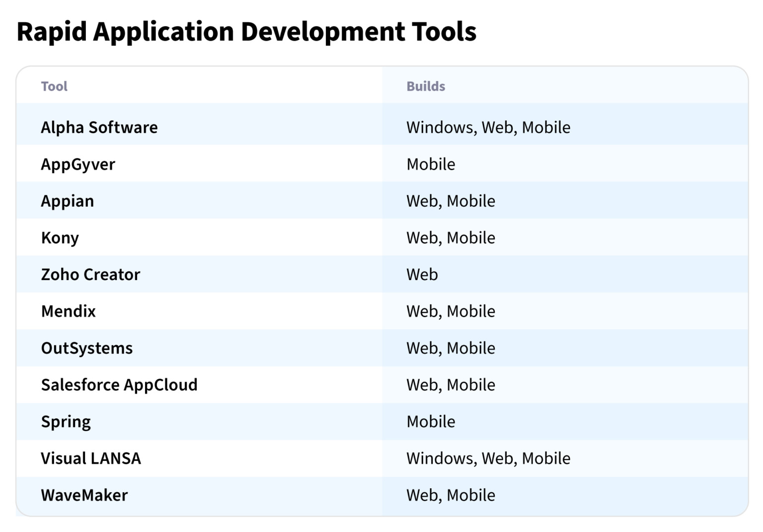Click the Rapid Application Development Tools title
763x532 pixels.
(x=247, y=31)
